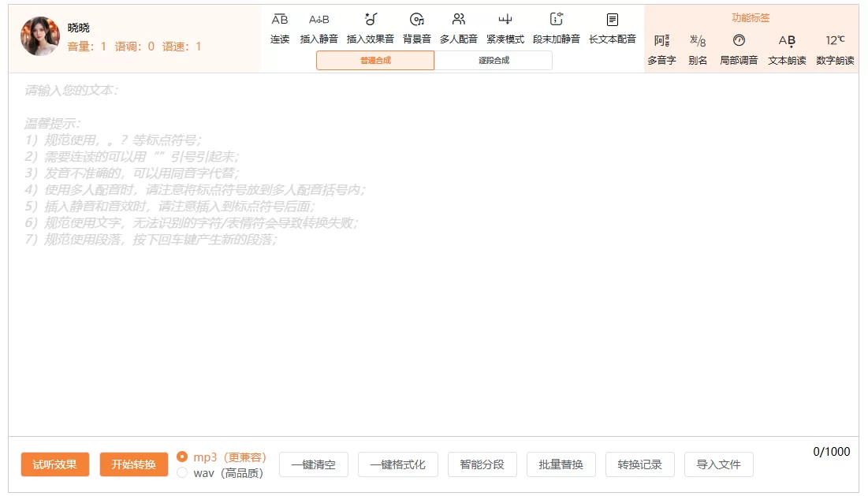Click the 背景音 background music icon

click(416, 20)
